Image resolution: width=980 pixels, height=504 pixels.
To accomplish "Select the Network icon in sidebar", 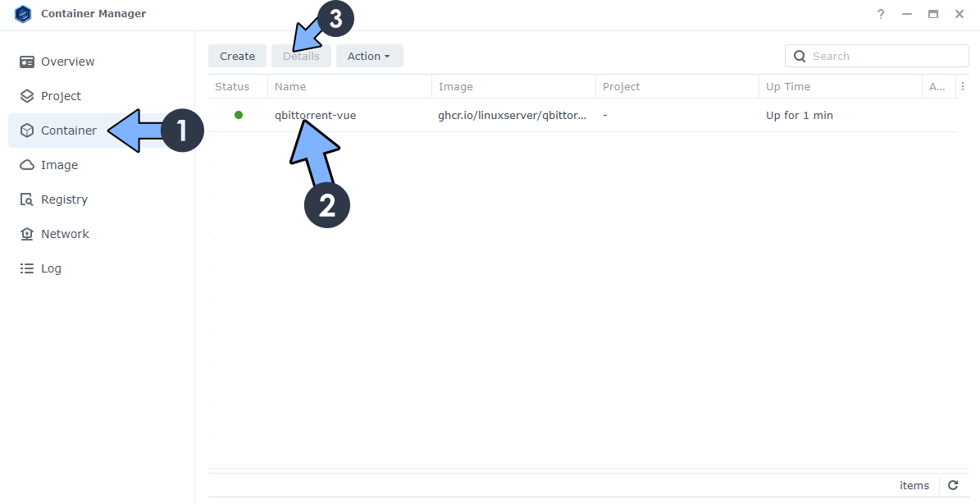I will coord(27,234).
